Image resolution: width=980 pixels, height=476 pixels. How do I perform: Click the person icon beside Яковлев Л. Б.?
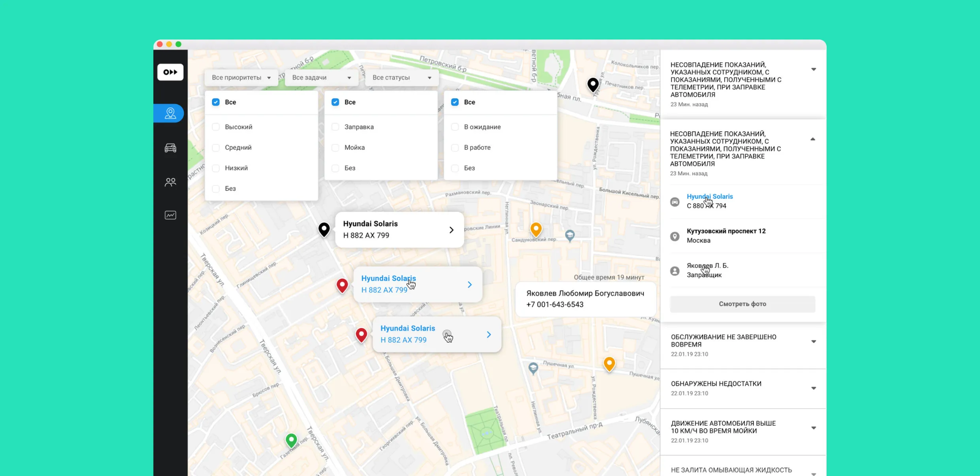(675, 271)
